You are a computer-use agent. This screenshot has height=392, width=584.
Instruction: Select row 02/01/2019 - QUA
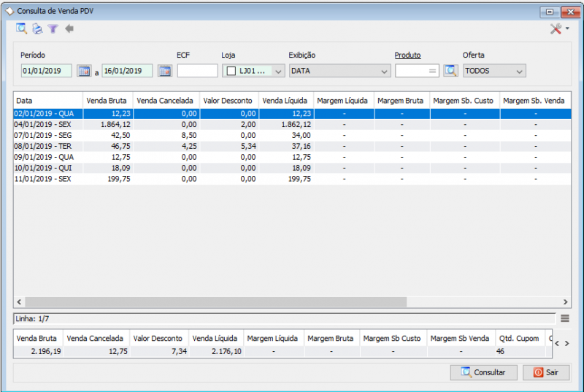tap(293, 114)
